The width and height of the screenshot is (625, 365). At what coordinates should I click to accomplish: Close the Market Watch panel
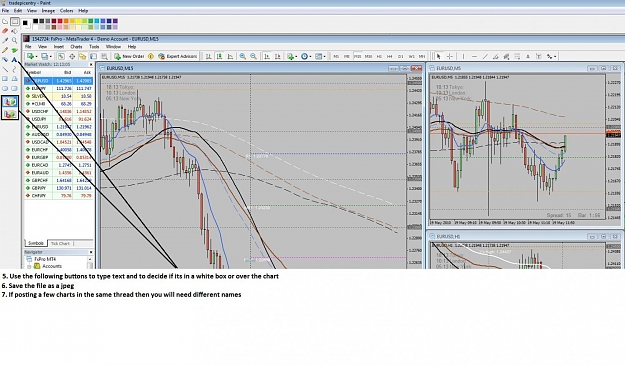click(91, 64)
